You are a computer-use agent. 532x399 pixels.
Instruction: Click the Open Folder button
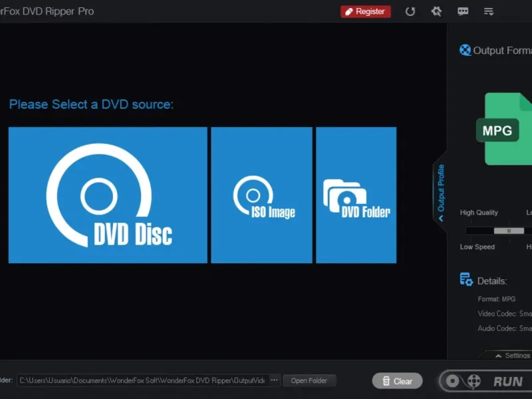click(309, 380)
